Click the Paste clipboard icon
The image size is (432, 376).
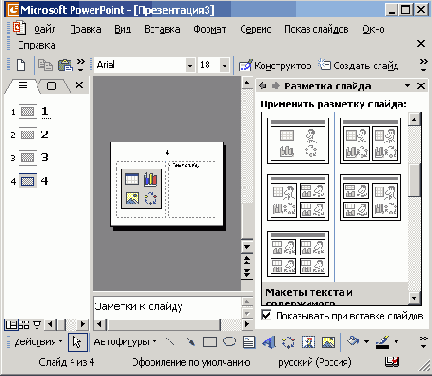coord(65,65)
